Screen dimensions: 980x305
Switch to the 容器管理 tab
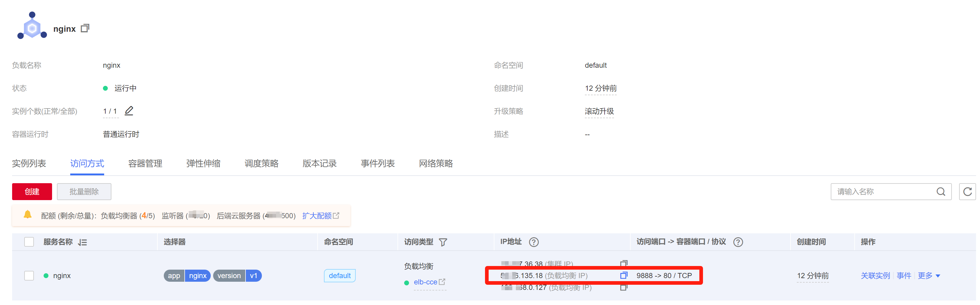145,163
